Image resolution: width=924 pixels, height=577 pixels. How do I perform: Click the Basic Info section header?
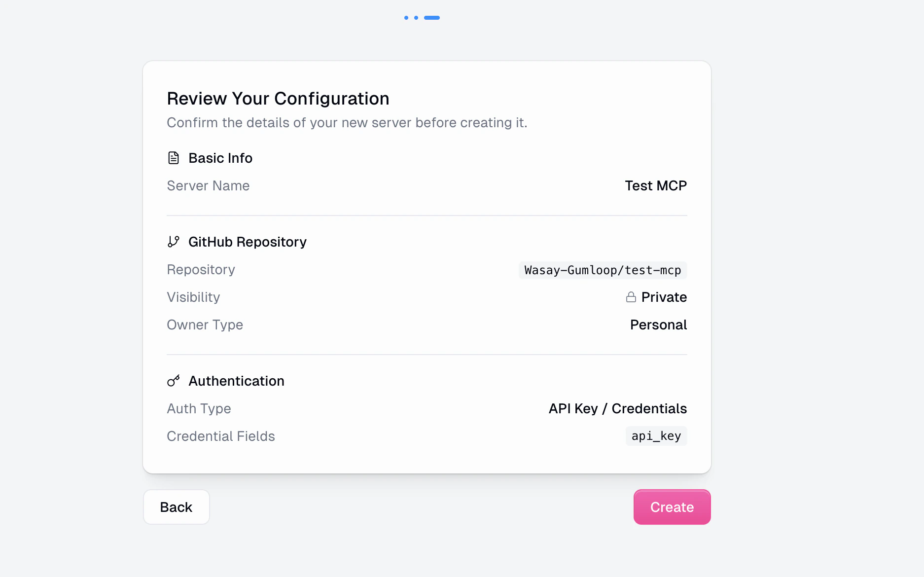coord(220,158)
